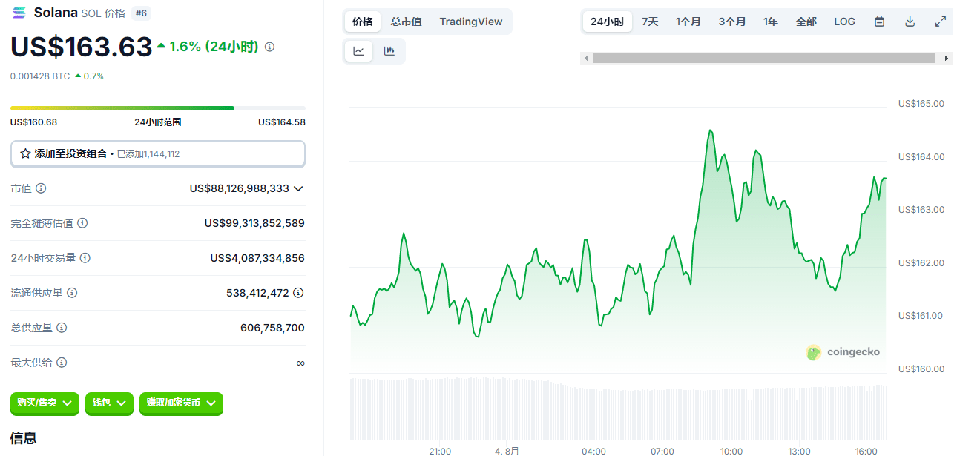Click the Solana logo icon
Screen dimensions: 980x456
pyautogui.click(x=19, y=13)
